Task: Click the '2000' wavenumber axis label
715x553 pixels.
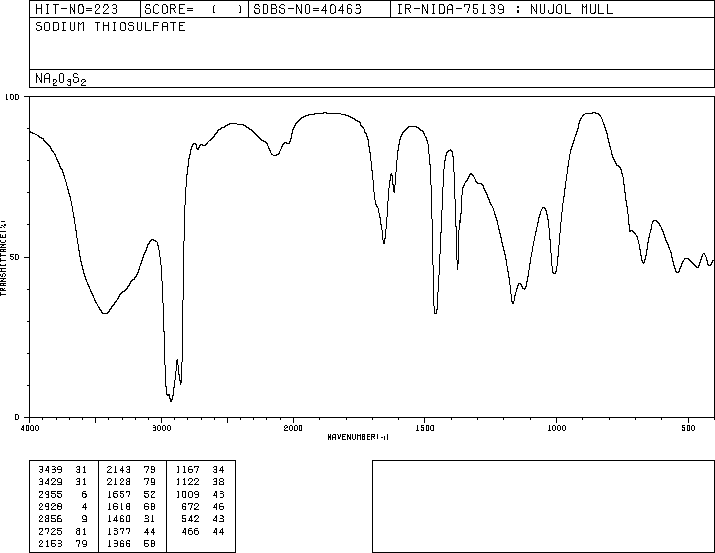Action: pos(293,428)
